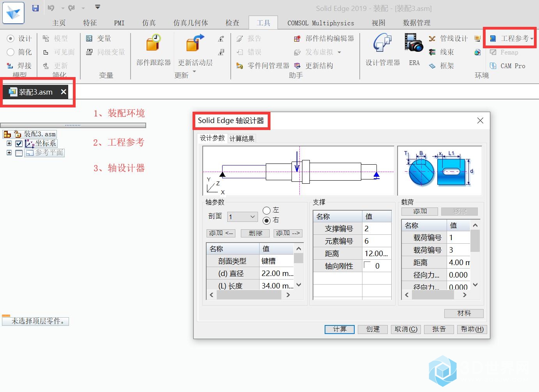Open the 设计管理器 tool
This screenshot has height=392, width=539.
pyautogui.click(x=383, y=51)
